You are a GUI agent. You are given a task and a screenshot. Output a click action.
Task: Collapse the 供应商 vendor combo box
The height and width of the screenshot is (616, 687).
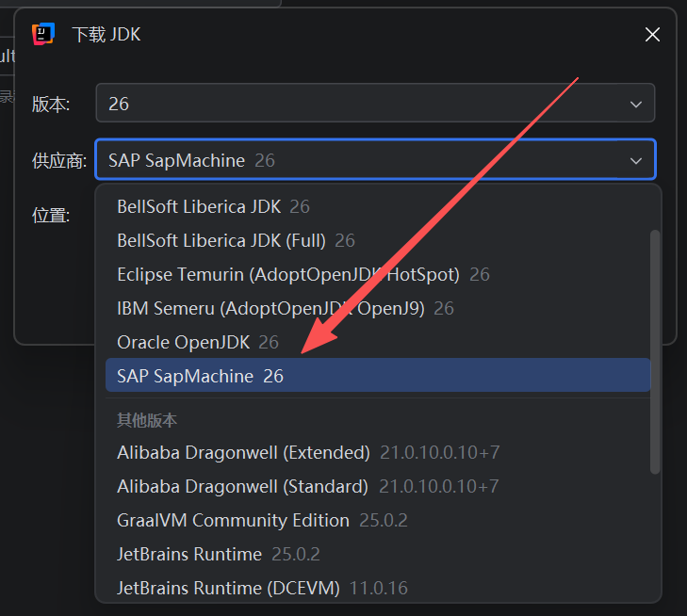point(374,160)
